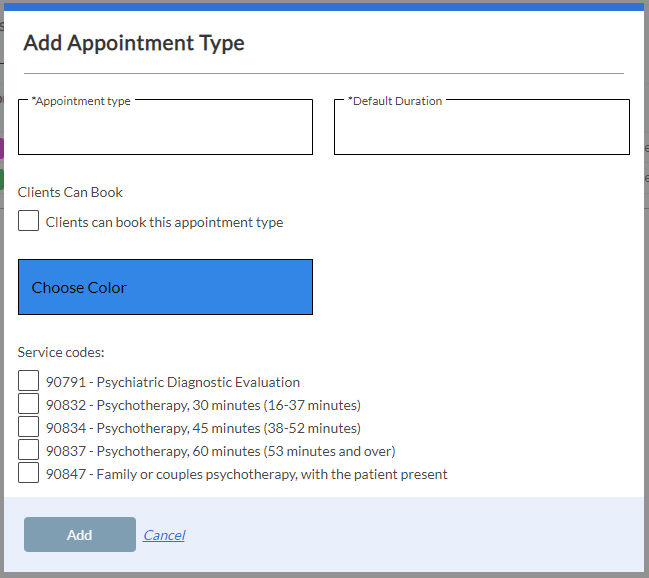This screenshot has width=649, height=578.
Task: Tick the Clients can book checkbox box
Action: pos(29,221)
